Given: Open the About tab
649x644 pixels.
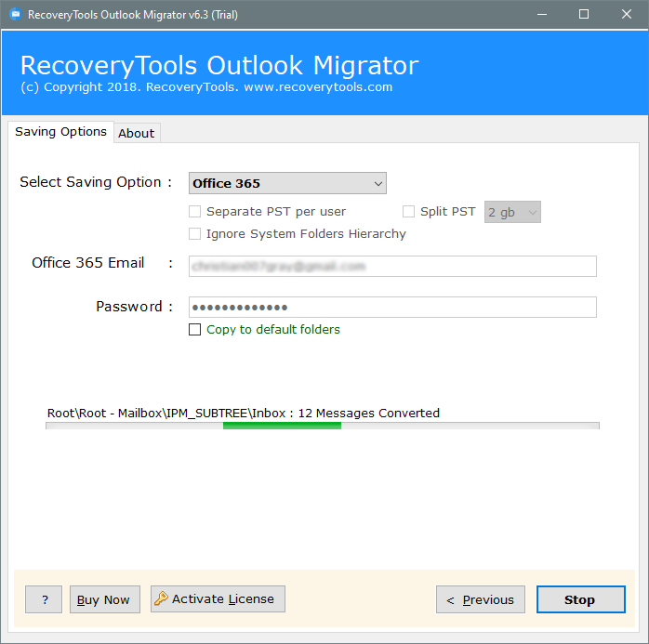Looking at the screenshot, I should [137, 133].
